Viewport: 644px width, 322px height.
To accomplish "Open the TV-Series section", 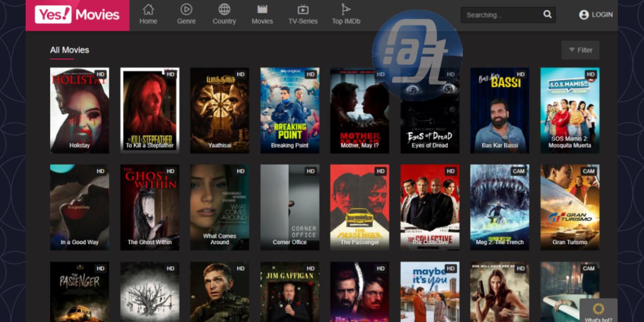I will [303, 15].
